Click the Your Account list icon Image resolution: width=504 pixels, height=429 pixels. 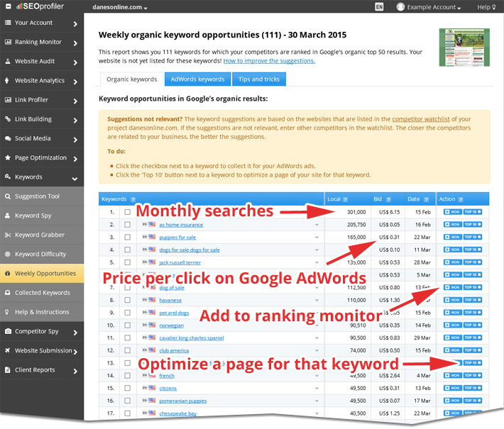(x=8, y=23)
